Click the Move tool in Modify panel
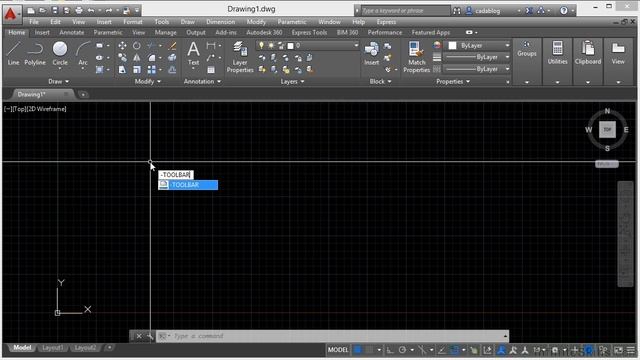The width and height of the screenshot is (640, 360). pyautogui.click(x=122, y=46)
